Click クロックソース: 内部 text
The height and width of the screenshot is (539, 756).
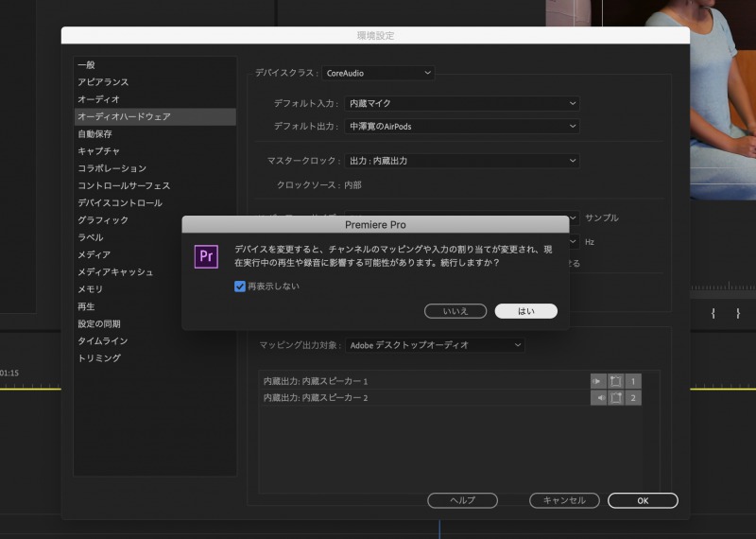coord(319,185)
